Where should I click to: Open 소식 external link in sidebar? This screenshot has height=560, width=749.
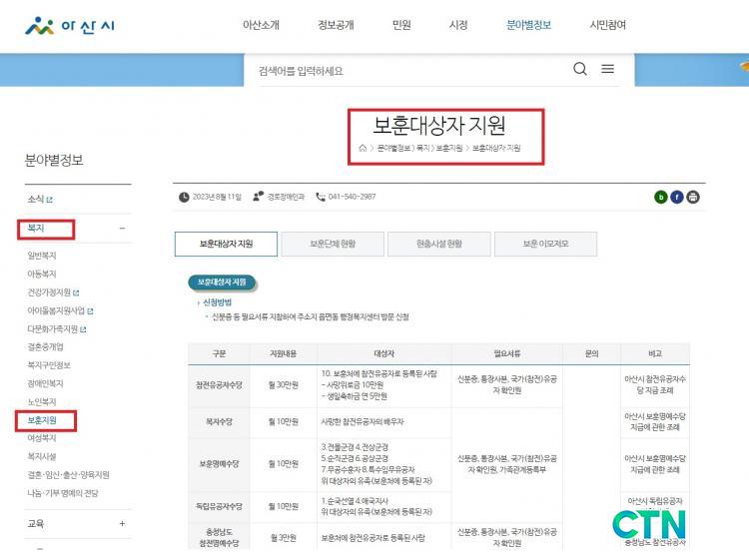40,199
